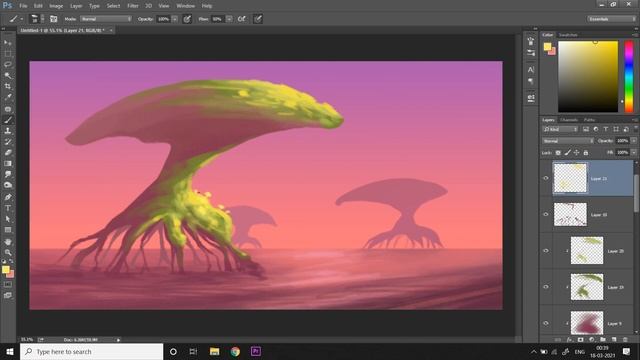
Task: Select the Crop tool
Action: pos(8,86)
